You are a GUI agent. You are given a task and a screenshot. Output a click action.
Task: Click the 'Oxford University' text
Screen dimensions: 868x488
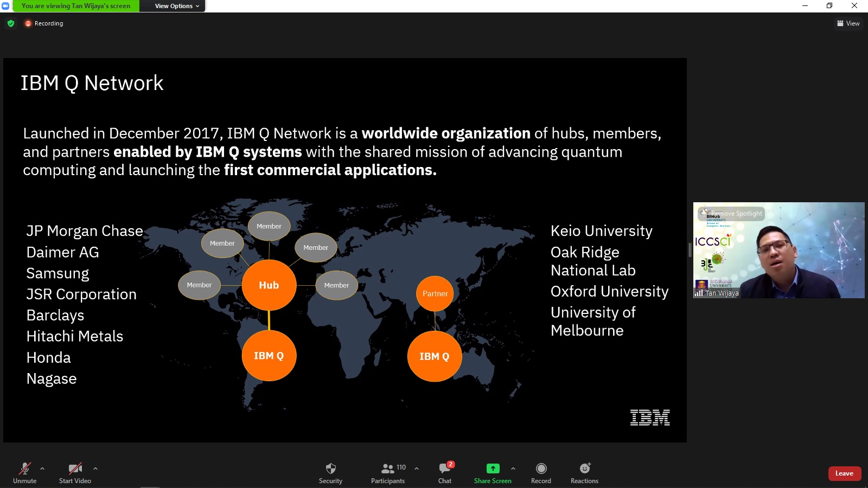click(x=610, y=291)
